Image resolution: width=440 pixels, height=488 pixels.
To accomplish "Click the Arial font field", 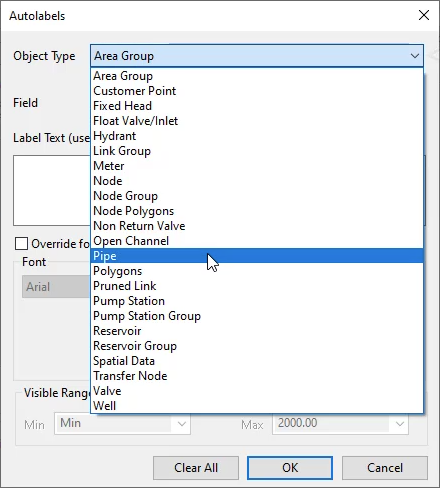I will coord(56,287).
